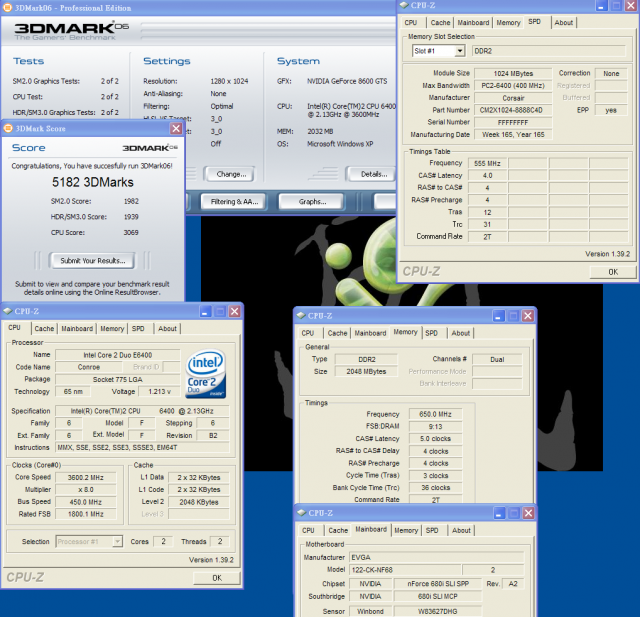Click the nForce 680i SLI SPP chipset field
640x617 pixels.
(x=438, y=584)
